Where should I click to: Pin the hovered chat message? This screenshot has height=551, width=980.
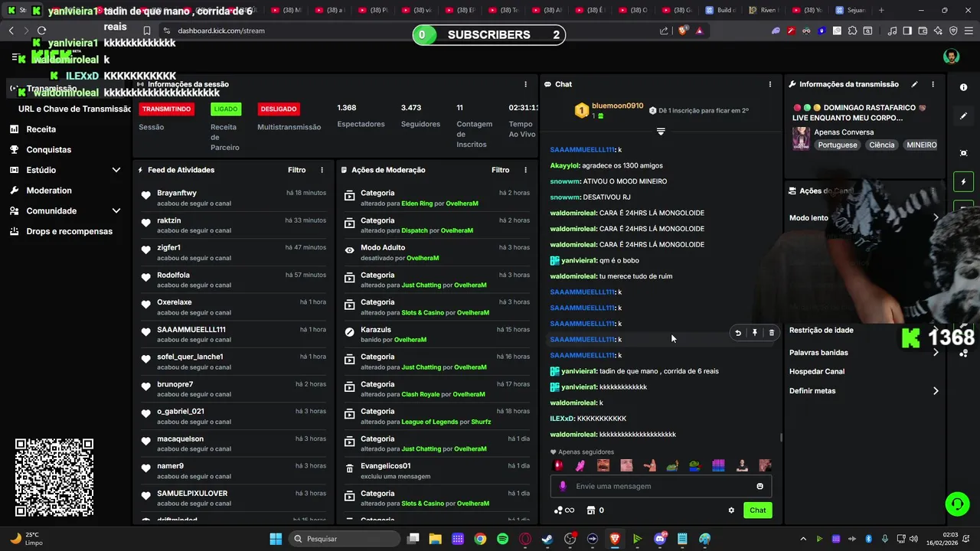[755, 333]
